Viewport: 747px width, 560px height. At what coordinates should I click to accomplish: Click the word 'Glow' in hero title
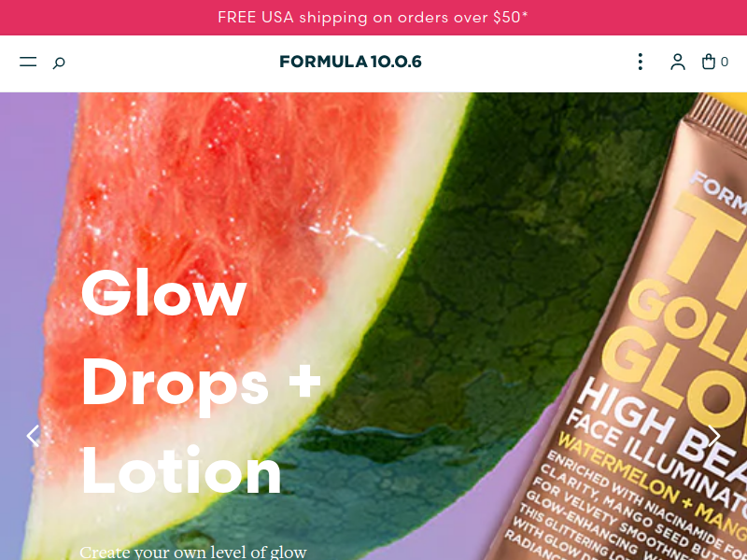click(164, 293)
